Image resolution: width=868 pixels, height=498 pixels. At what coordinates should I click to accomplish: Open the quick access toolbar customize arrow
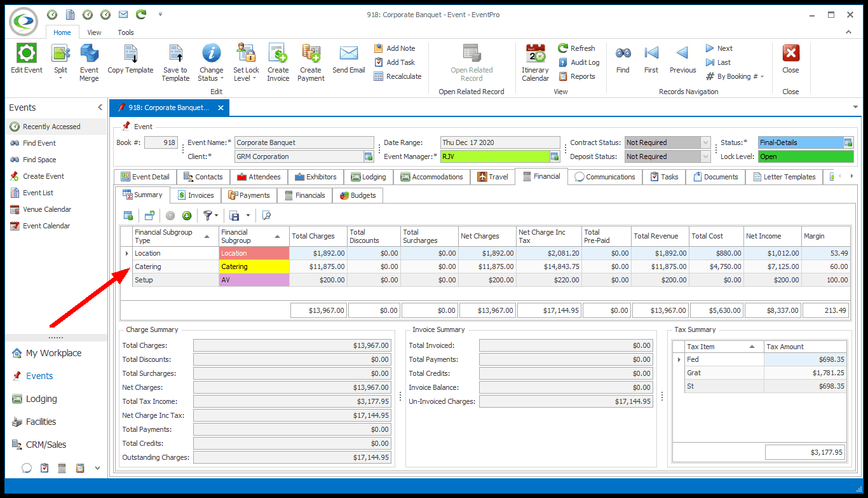[x=160, y=14]
